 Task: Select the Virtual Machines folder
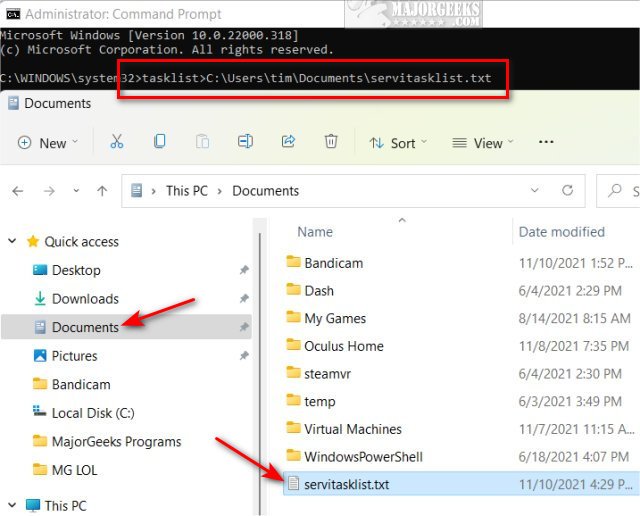(353, 429)
